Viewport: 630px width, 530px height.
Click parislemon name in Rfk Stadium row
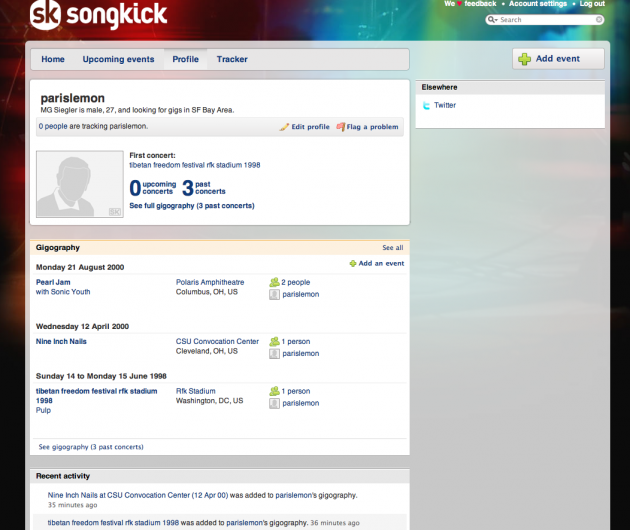pyautogui.click(x=301, y=403)
